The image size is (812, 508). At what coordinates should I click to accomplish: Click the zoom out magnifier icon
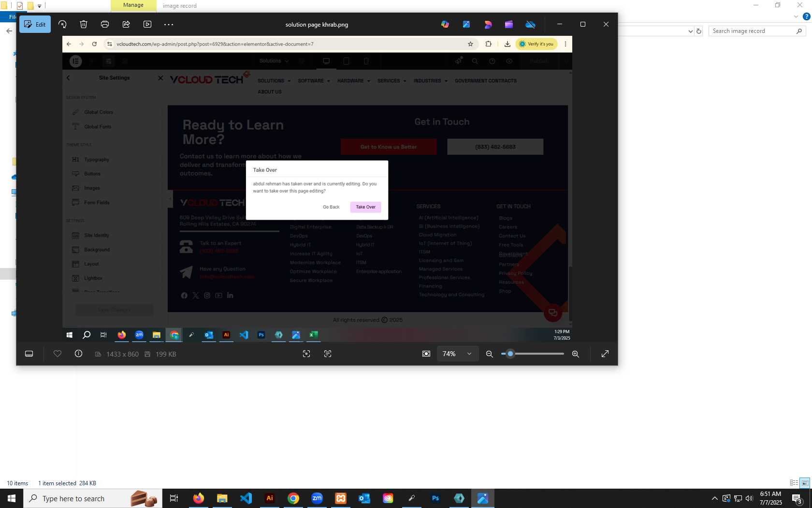coord(490,354)
